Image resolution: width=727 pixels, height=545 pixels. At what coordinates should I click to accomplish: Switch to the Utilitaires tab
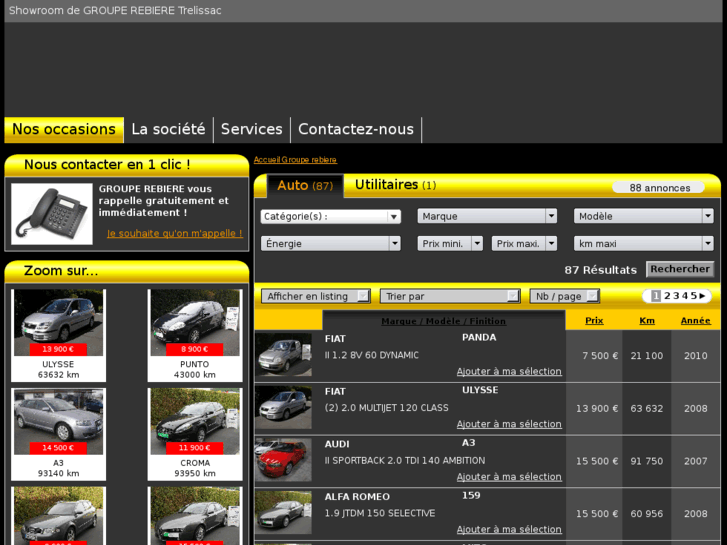(394, 185)
